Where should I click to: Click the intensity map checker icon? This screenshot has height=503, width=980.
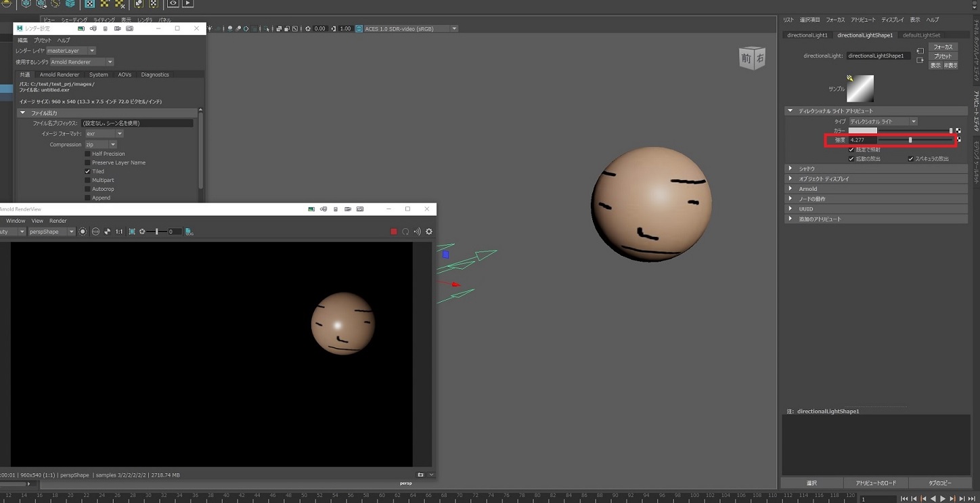click(x=958, y=139)
